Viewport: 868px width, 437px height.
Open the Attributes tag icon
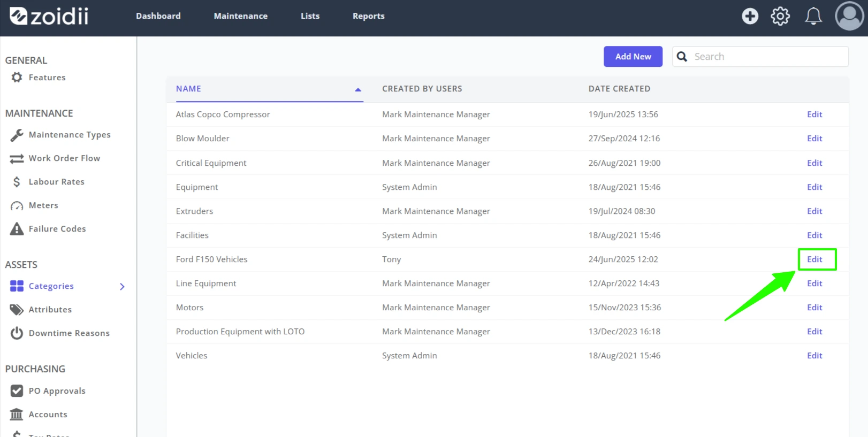coord(17,310)
